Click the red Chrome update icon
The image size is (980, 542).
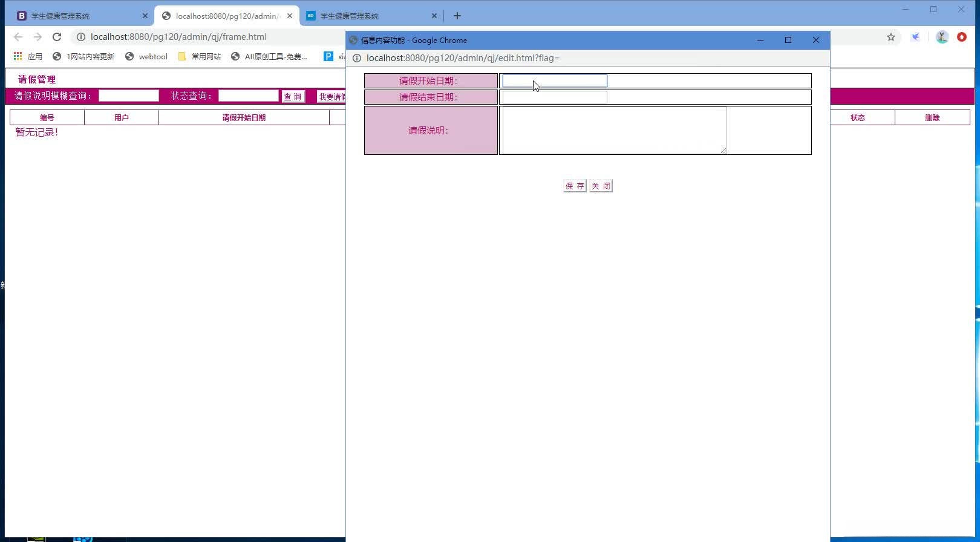962,37
